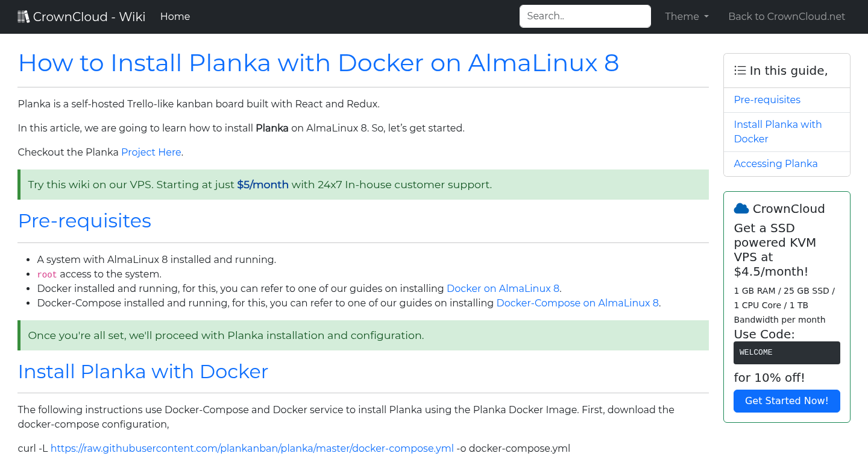Open the Theme dropdown
This screenshot has width=868, height=459.
pos(687,16)
